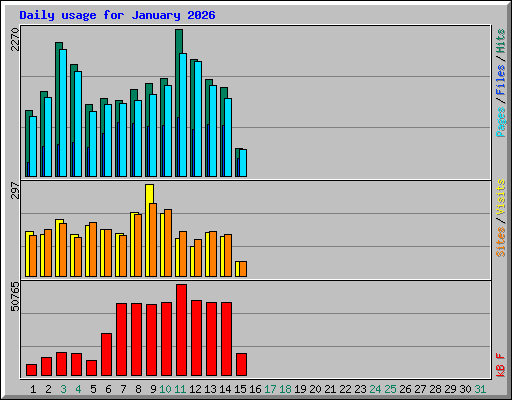Select the cyan Pages bar for day 3
512x400 pixels.
(x=63, y=113)
